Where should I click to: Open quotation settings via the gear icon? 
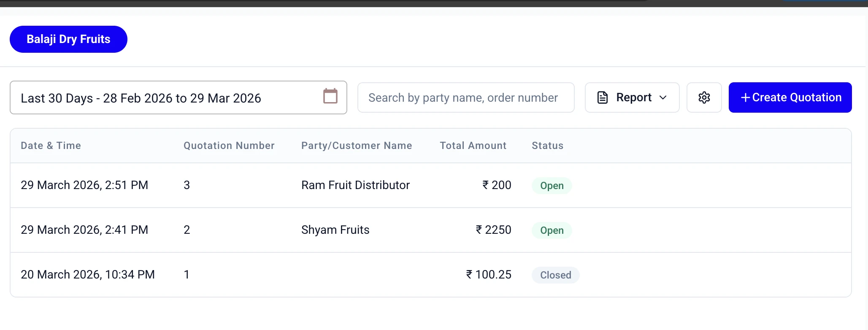(x=703, y=97)
